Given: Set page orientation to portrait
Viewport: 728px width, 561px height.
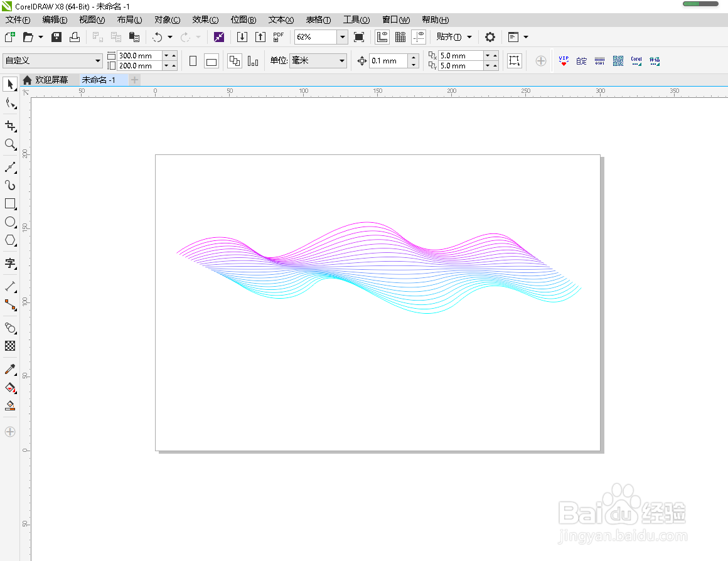Looking at the screenshot, I should 193,61.
